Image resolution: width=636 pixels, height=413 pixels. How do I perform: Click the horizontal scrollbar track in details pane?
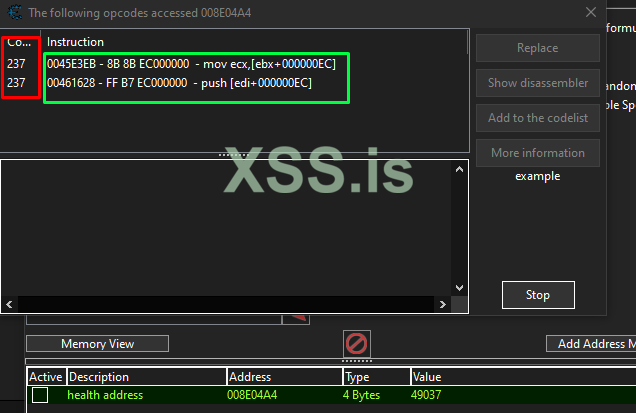pos(226,304)
